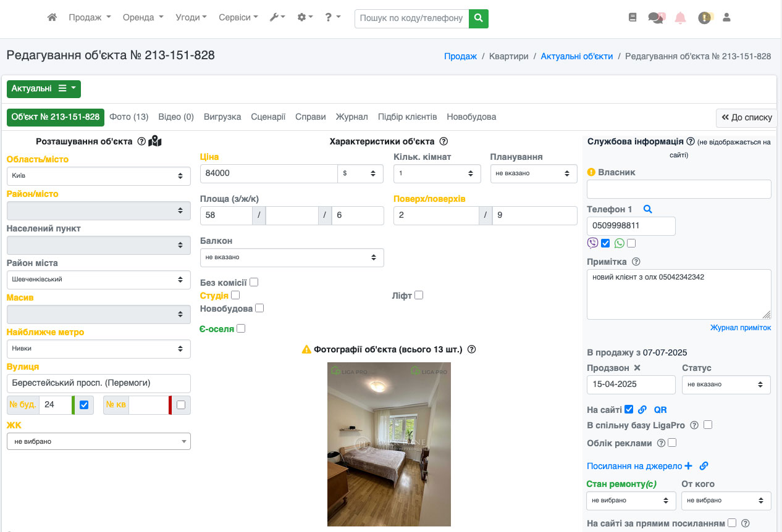Switch to the Фото (13) tab

(x=128, y=117)
